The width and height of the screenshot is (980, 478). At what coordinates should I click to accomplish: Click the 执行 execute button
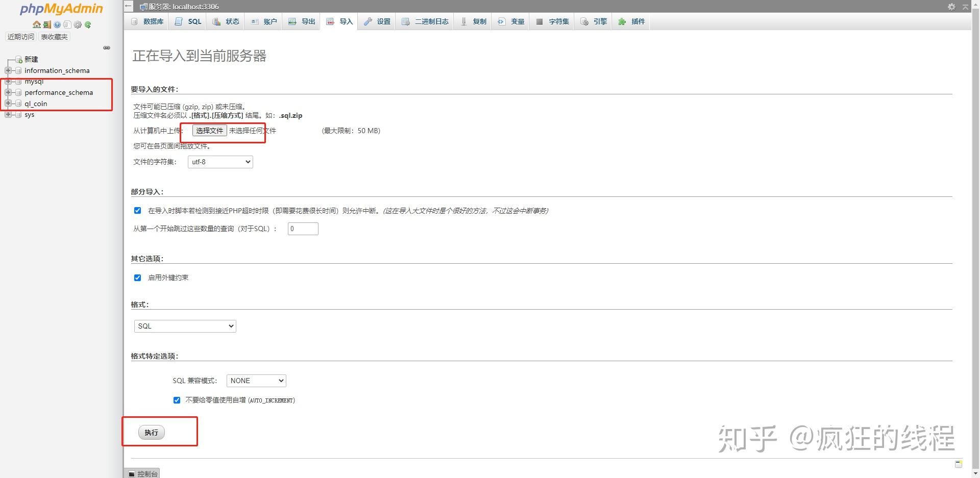point(151,433)
